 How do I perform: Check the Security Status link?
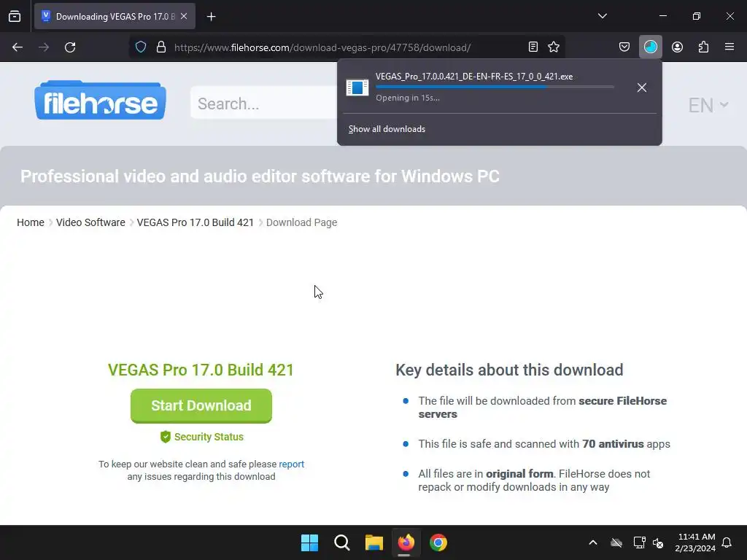tap(209, 437)
